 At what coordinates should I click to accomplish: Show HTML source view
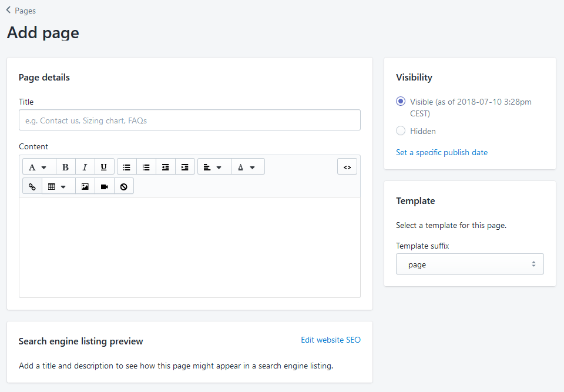pos(347,167)
